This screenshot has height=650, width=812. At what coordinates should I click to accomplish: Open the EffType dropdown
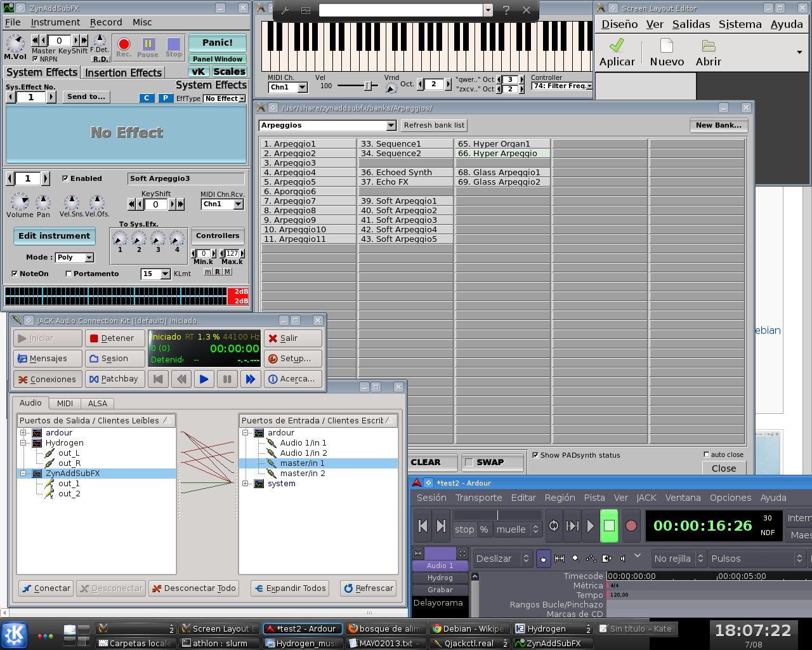(x=225, y=98)
